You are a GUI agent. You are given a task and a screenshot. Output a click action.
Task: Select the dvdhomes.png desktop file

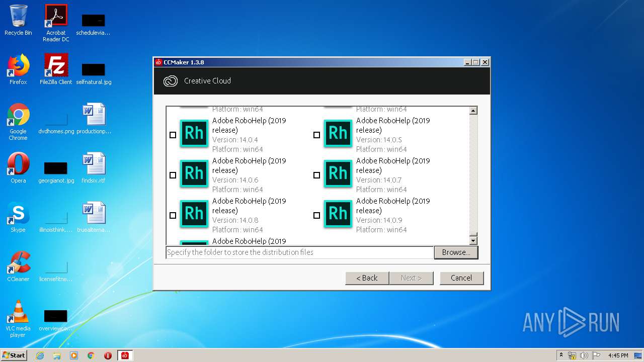(x=56, y=123)
